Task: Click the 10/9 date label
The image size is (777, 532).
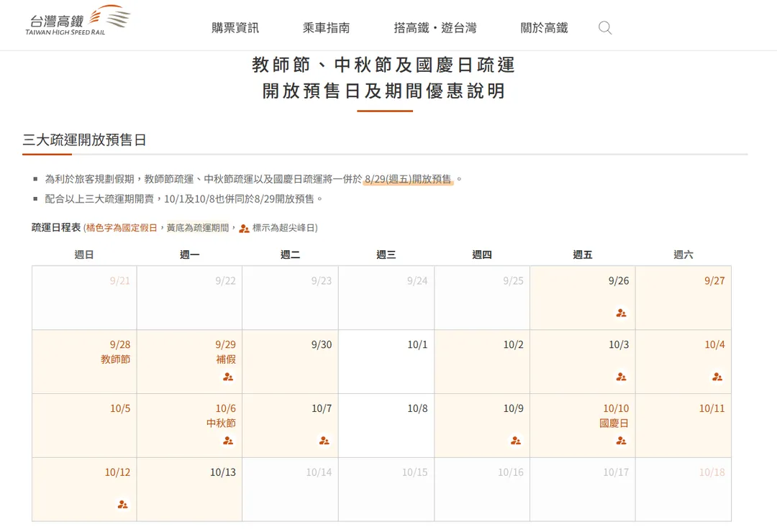Action: (514, 408)
